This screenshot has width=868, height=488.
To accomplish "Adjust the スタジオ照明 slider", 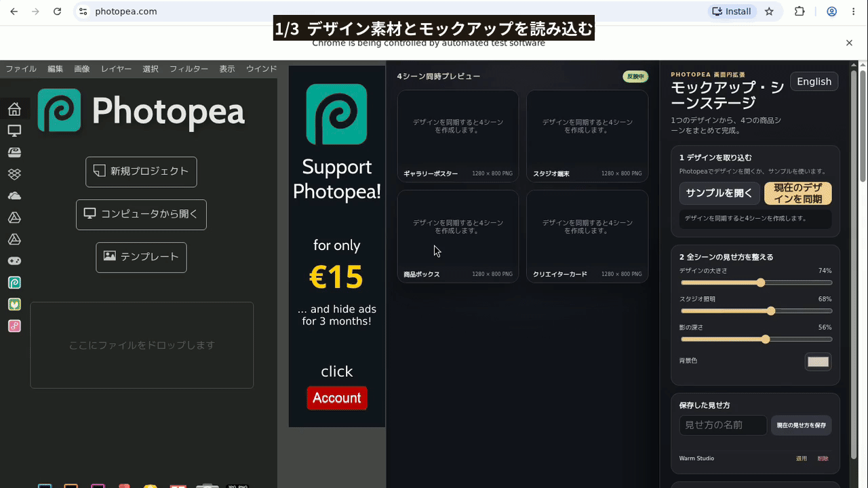I will pyautogui.click(x=756, y=311).
